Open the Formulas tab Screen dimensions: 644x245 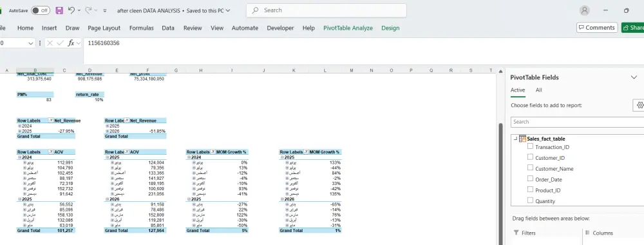(141, 28)
